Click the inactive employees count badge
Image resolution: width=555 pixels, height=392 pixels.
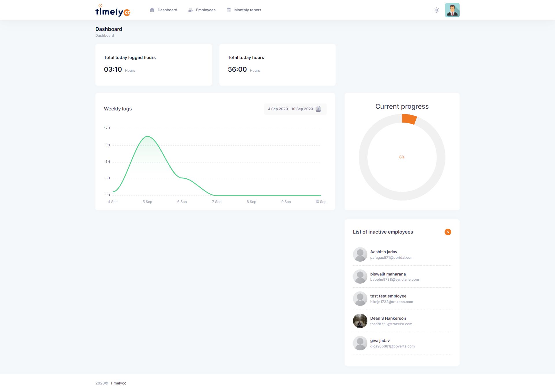[x=448, y=232]
